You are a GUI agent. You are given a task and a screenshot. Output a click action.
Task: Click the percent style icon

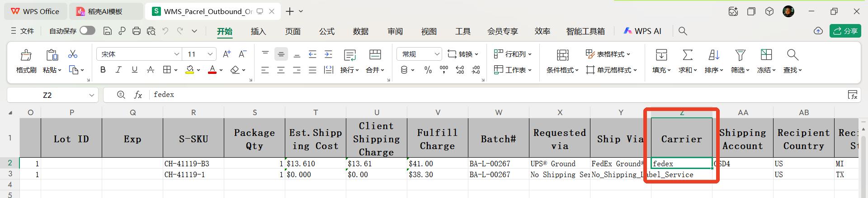[x=428, y=70]
